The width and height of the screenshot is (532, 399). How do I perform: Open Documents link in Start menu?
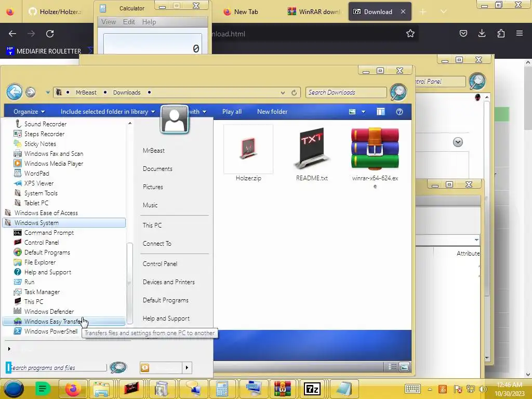pyautogui.click(x=157, y=169)
